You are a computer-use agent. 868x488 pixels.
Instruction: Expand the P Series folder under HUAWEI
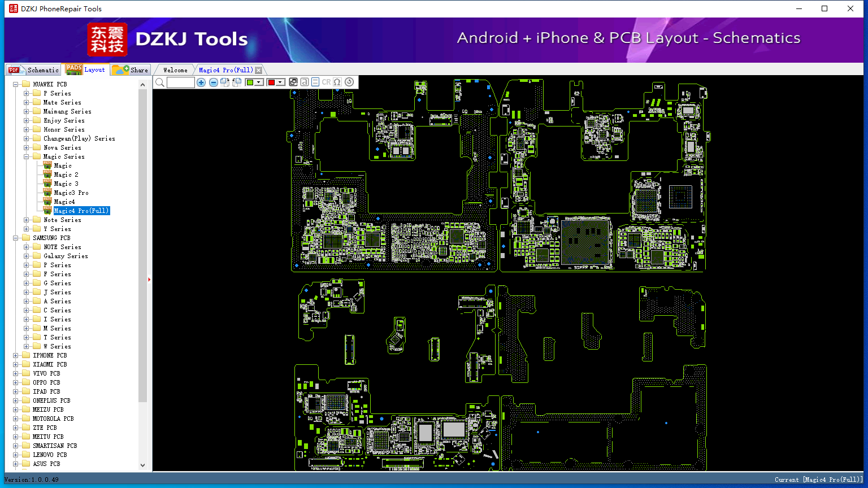coord(26,93)
